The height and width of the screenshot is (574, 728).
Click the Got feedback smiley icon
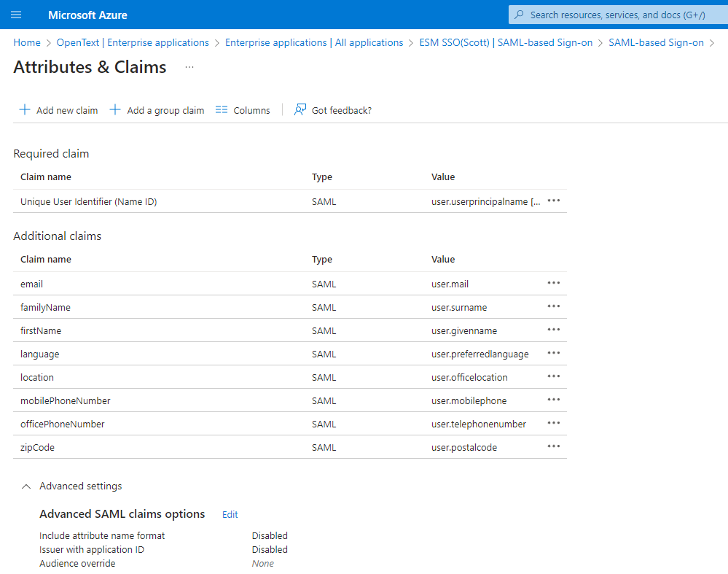(300, 109)
